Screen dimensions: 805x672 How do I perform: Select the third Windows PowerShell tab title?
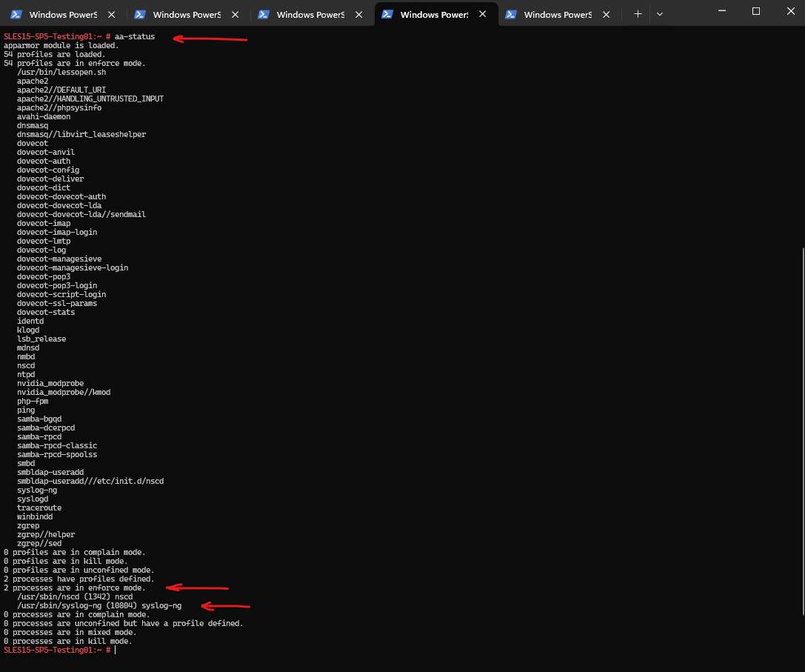tap(310, 14)
